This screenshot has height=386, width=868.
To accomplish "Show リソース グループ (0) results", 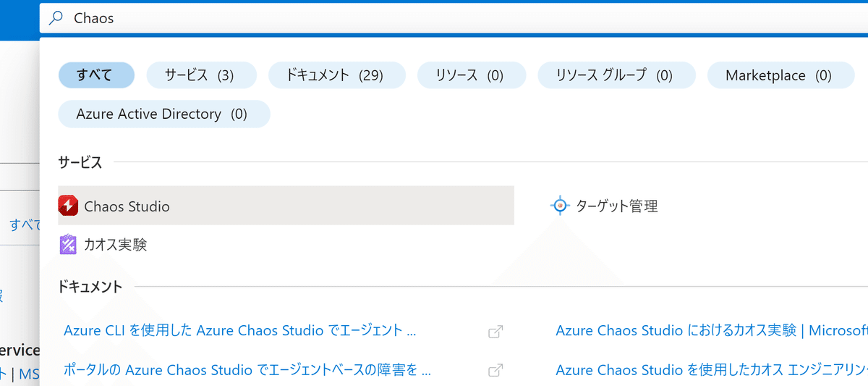I will point(616,75).
